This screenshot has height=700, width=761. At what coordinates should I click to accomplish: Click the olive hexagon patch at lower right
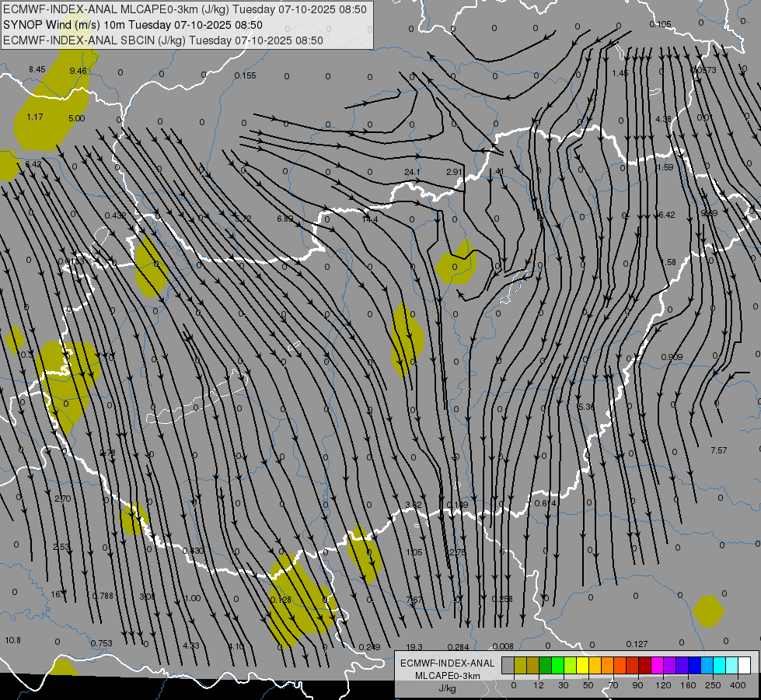(708, 611)
